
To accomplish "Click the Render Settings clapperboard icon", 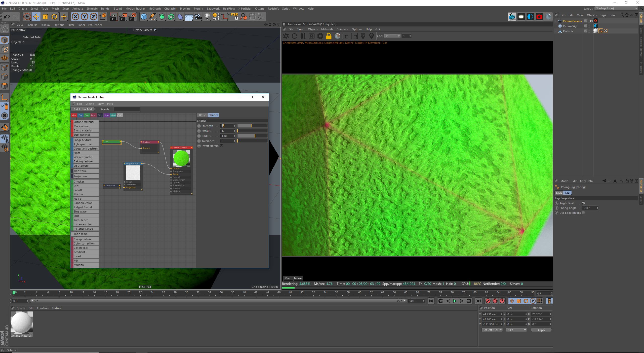I will click(x=132, y=17).
